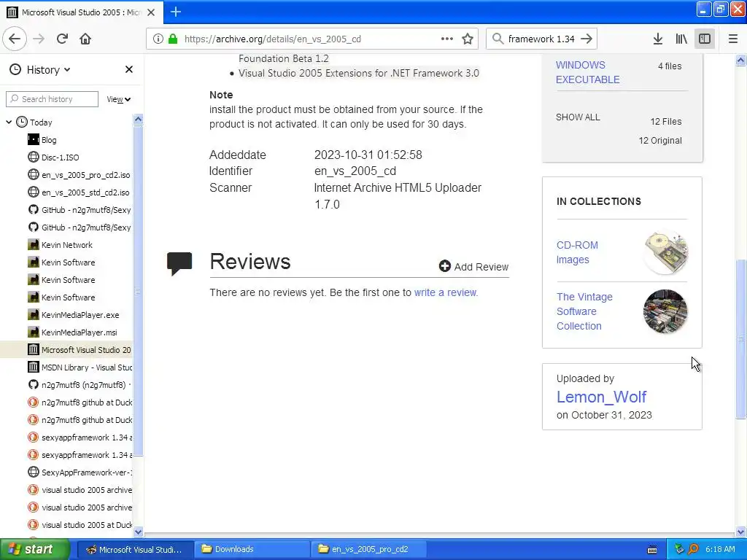The width and height of the screenshot is (747, 560).
Task: Open the View sort dropdown in History
Action: click(119, 99)
